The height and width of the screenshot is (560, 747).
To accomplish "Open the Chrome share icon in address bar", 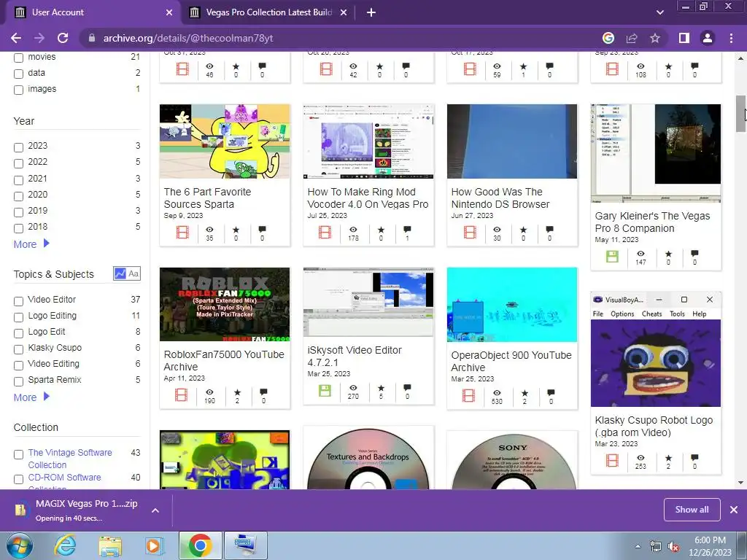I will pyautogui.click(x=632, y=38).
